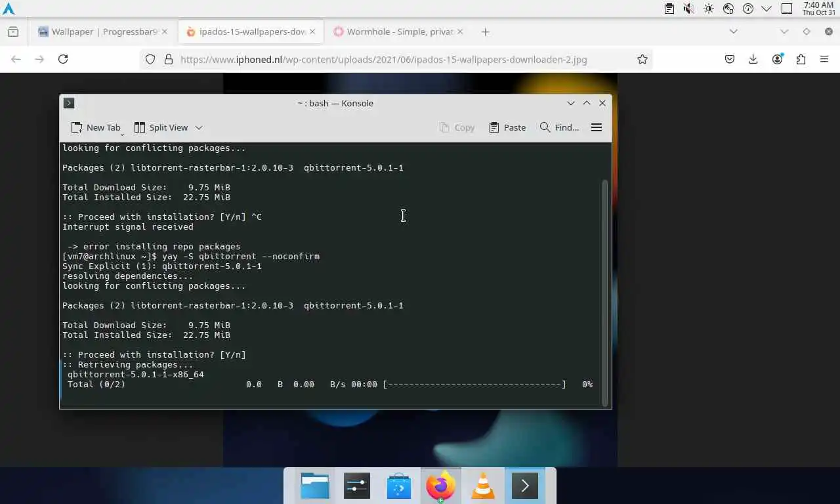Click the 'yay -S qbittorrent --noconfirm' command line
The width and height of the screenshot is (840, 504).
click(x=241, y=257)
